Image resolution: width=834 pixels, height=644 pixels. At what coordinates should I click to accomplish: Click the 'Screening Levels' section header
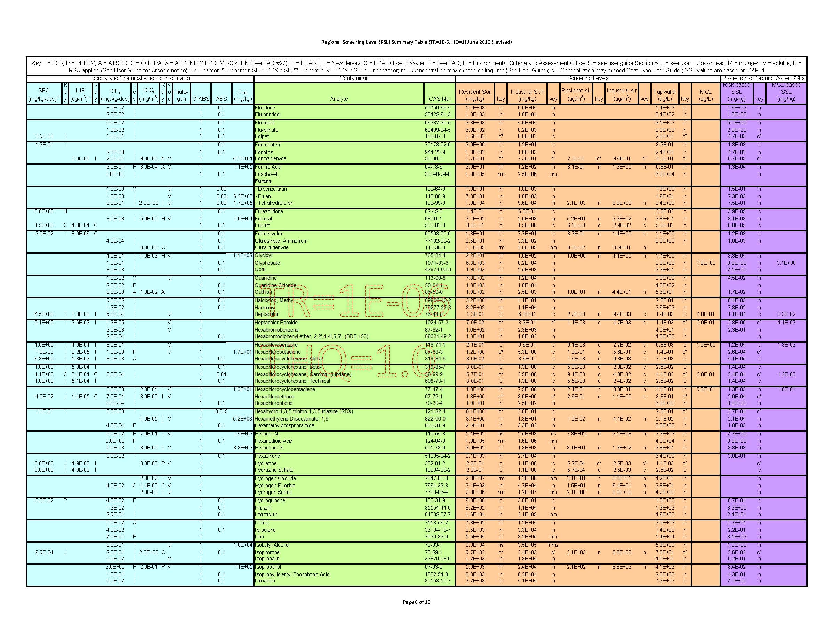(588, 78)
